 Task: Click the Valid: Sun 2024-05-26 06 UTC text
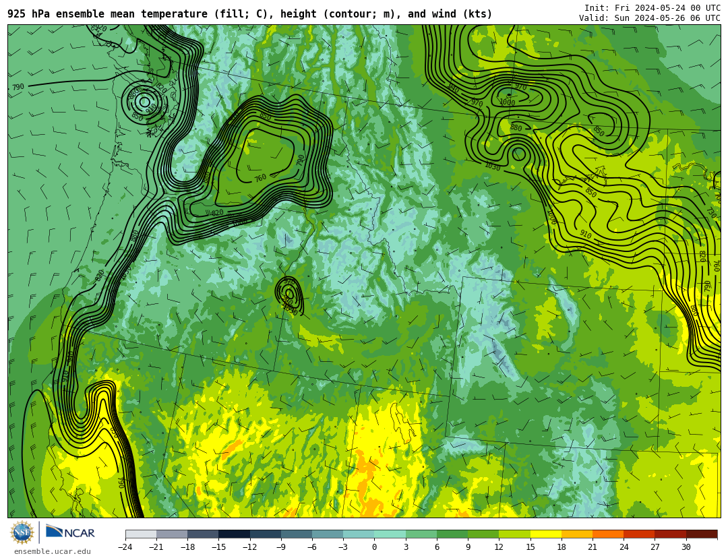coord(650,18)
